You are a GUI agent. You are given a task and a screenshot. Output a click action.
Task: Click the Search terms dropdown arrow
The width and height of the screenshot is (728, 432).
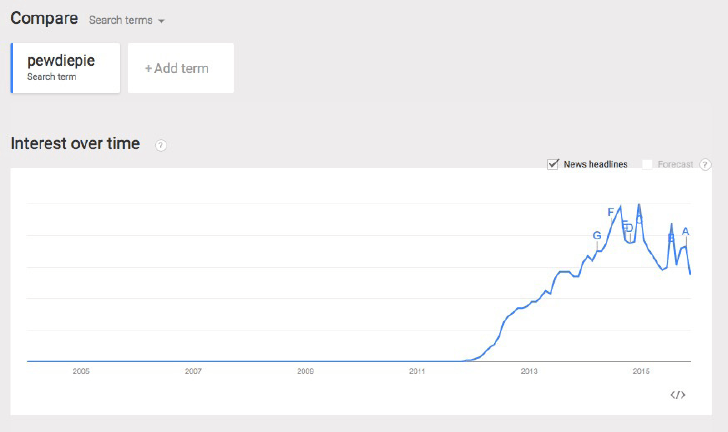161,21
